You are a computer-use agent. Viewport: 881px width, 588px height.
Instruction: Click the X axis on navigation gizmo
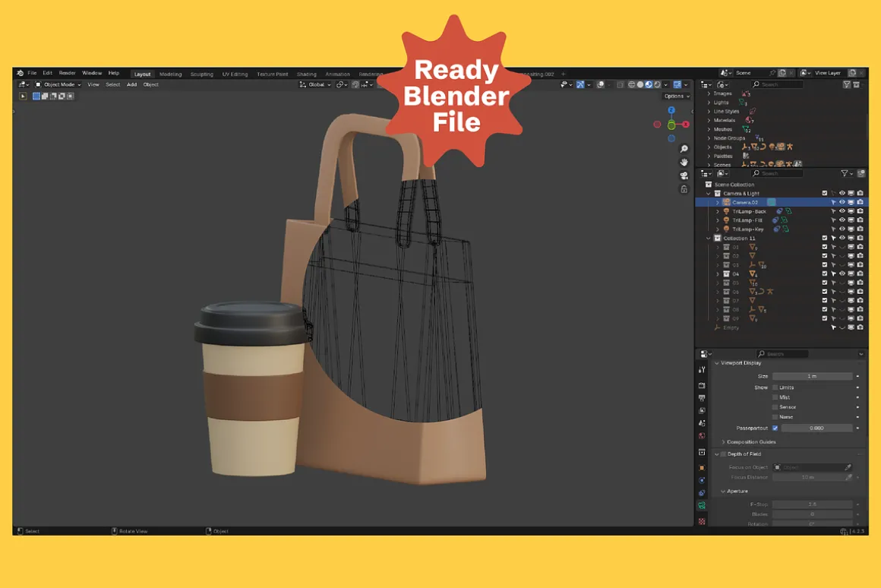[686, 125]
